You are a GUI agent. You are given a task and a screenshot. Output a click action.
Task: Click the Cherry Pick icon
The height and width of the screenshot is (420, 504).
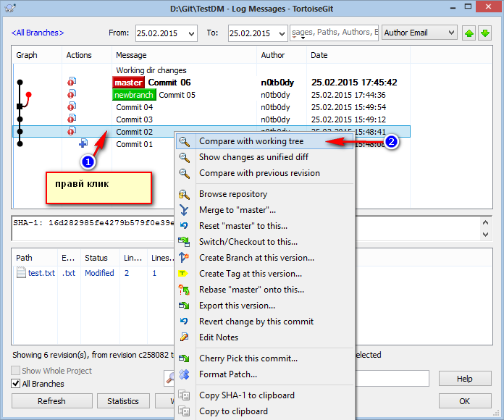pyautogui.click(x=184, y=358)
